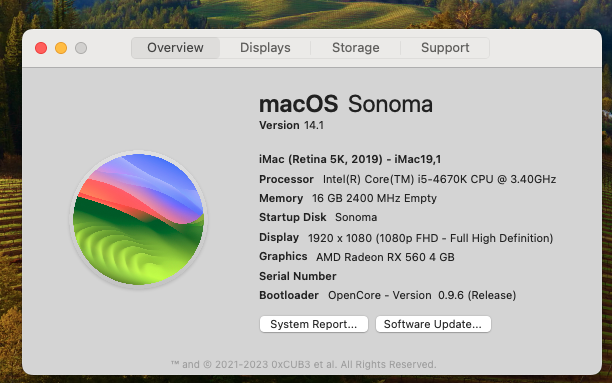Click the Software Update button
Screen dimensions: 612x383
pos(433,324)
